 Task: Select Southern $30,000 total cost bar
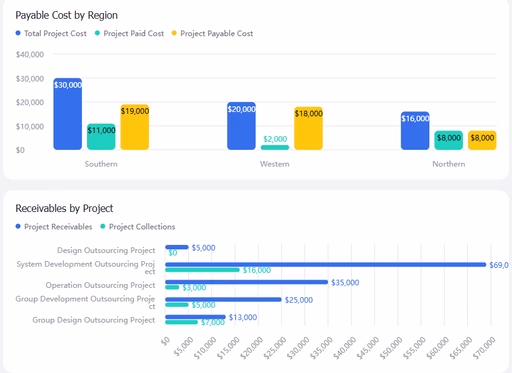(68, 114)
